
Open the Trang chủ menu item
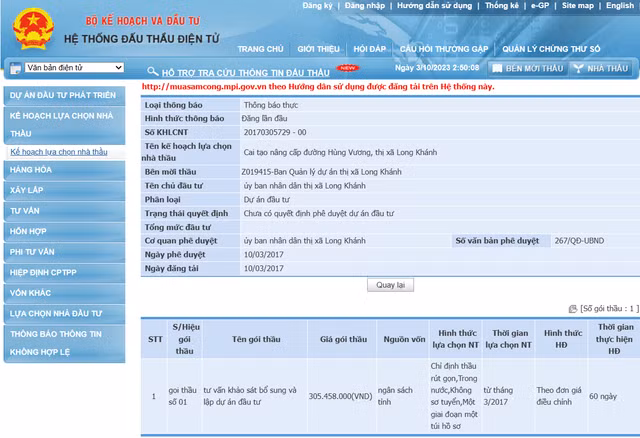coord(260,48)
